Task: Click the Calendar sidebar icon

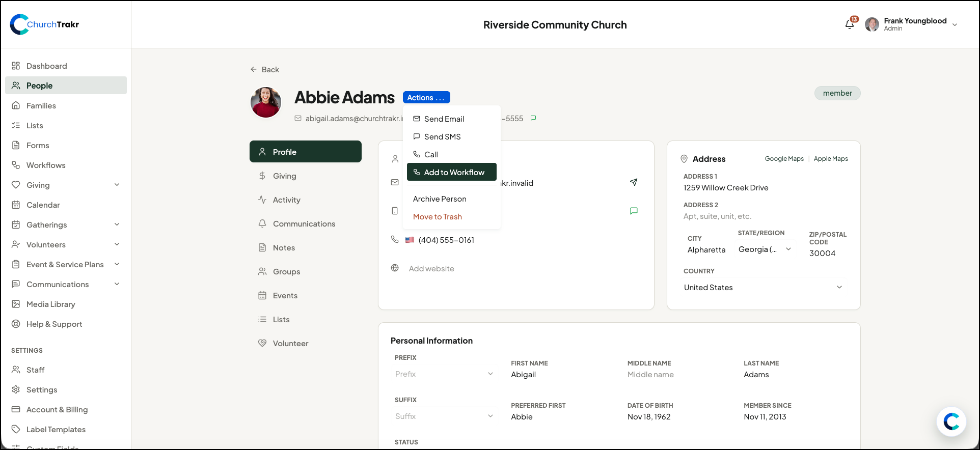Action: pyautogui.click(x=16, y=205)
